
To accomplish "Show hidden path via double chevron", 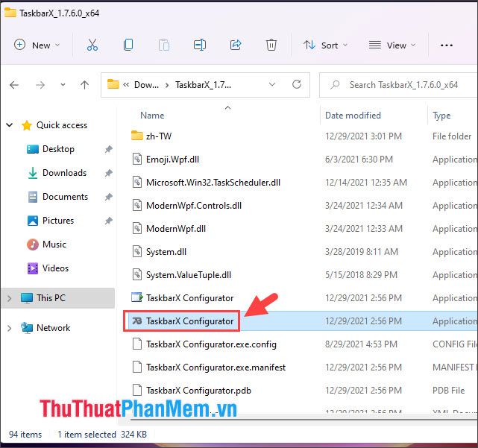I will (126, 85).
